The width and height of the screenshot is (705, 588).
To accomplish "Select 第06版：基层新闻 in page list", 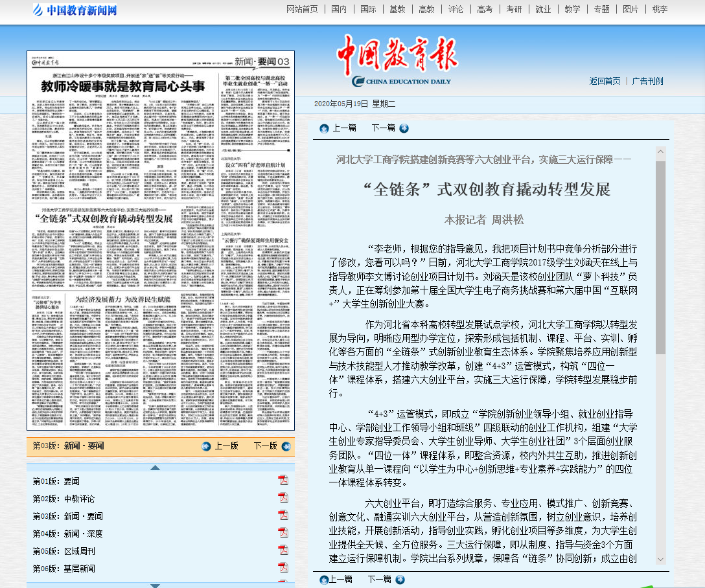I will 64,569.
